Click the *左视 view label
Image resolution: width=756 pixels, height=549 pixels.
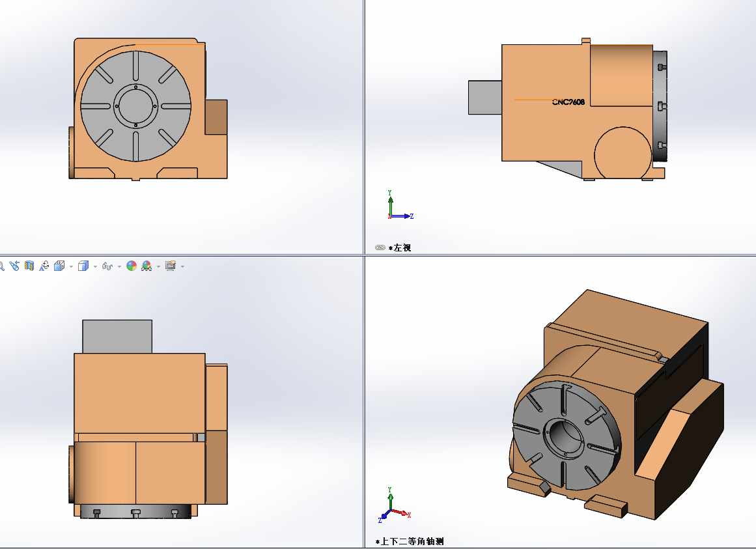(400, 247)
